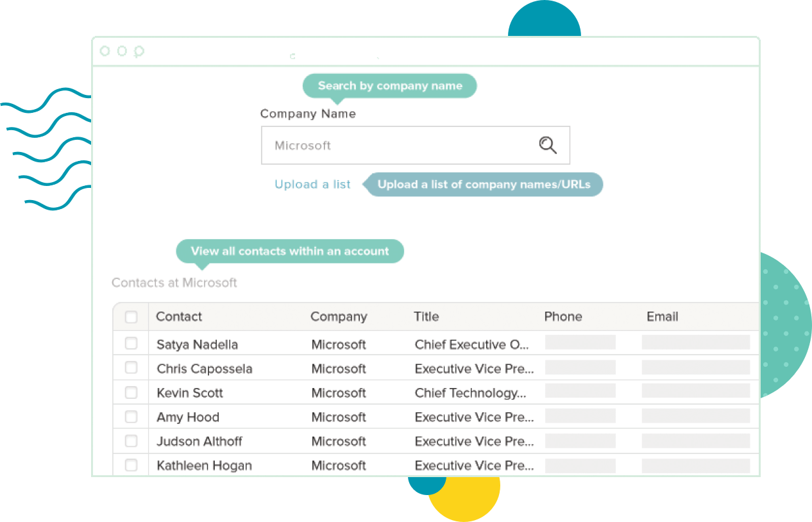Check the box for Kathleen Hogan
Viewport: 812px width, 522px height.
pyautogui.click(x=131, y=466)
